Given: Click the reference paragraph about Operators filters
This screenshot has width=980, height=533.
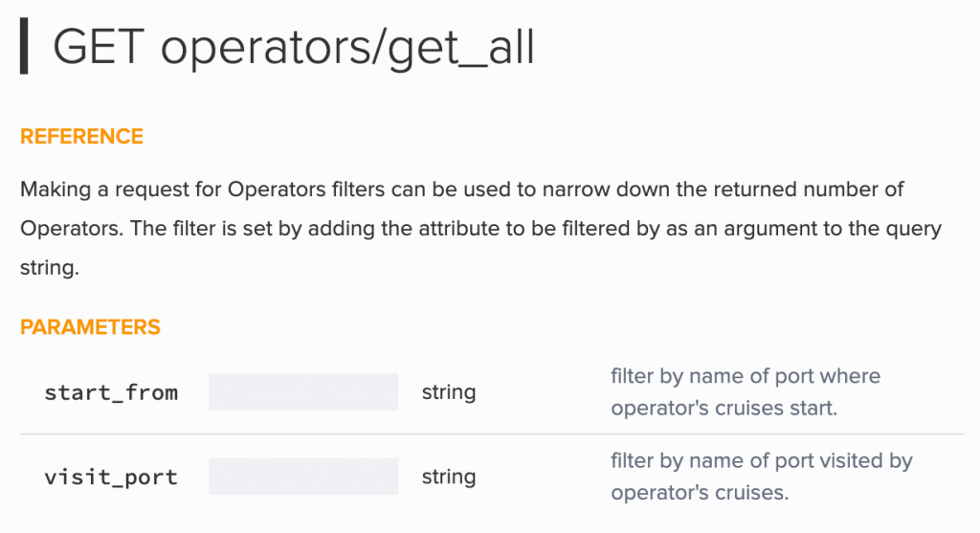Looking at the screenshot, I should 480,228.
